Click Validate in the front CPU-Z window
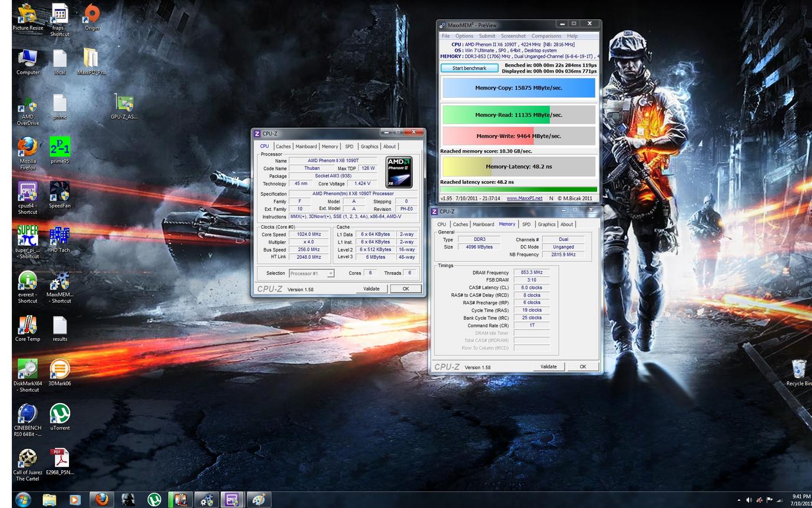This screenshot has width=812, height=508. click(372, 289)
